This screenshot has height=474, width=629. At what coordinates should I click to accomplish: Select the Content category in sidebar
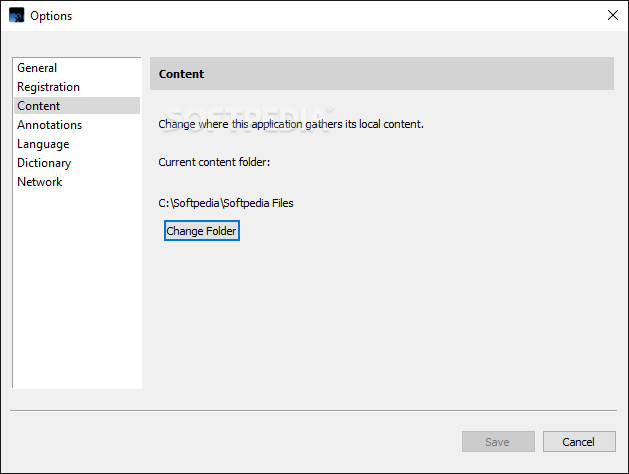click(39, 106)
